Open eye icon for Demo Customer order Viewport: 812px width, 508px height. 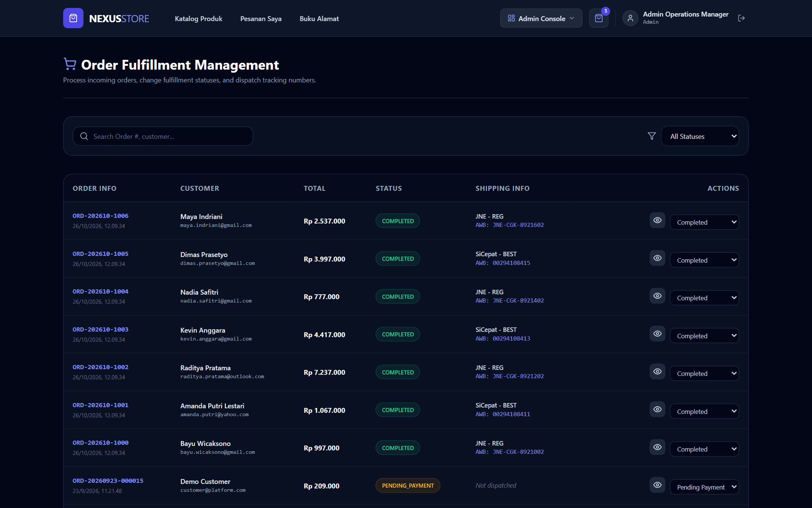657,485
